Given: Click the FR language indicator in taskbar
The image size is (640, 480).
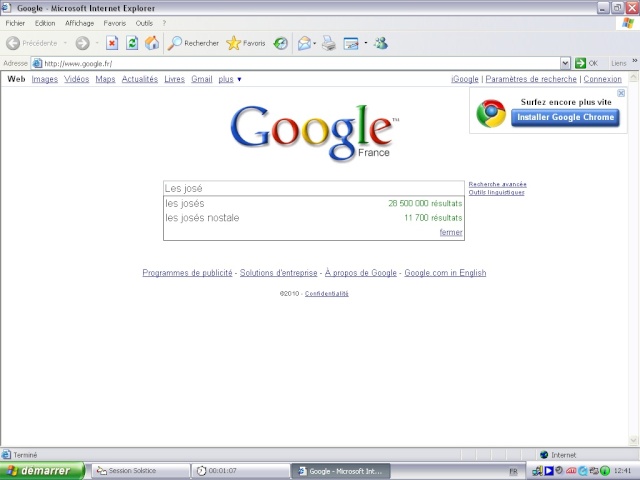Looking at the screenshot, I should tap(513, 471).
